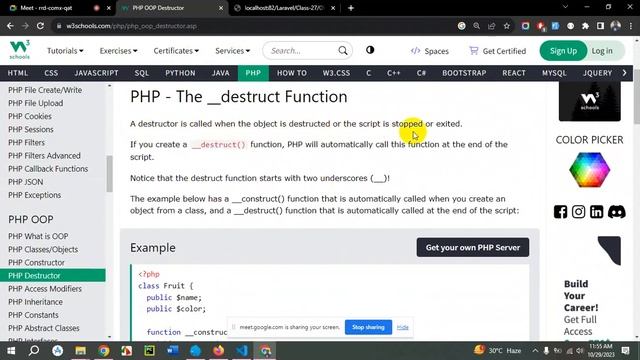Open PHP Constructor sidebar link
The width and height of the screenshot is (640, 360).
36,262
